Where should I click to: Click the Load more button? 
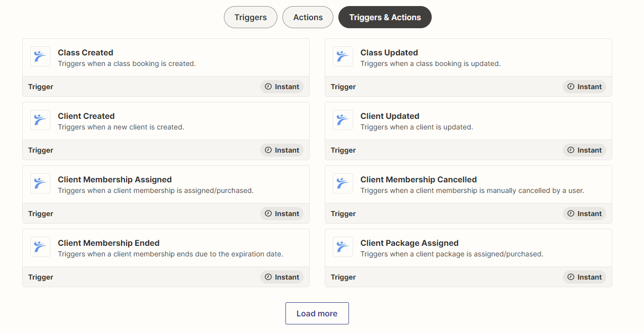317,313
